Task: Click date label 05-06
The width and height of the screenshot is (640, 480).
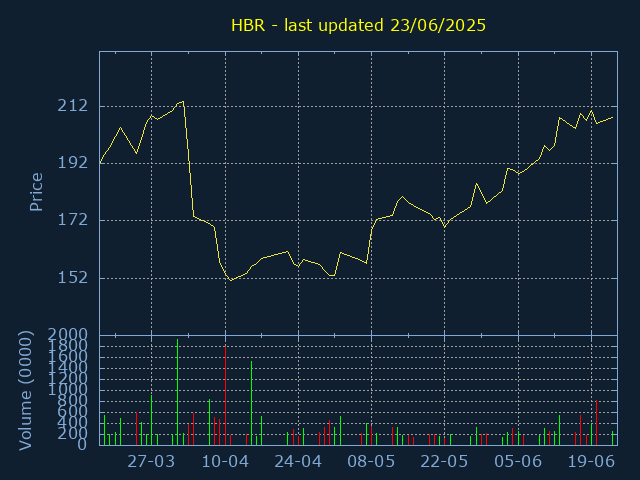Action: coord(518,462)
